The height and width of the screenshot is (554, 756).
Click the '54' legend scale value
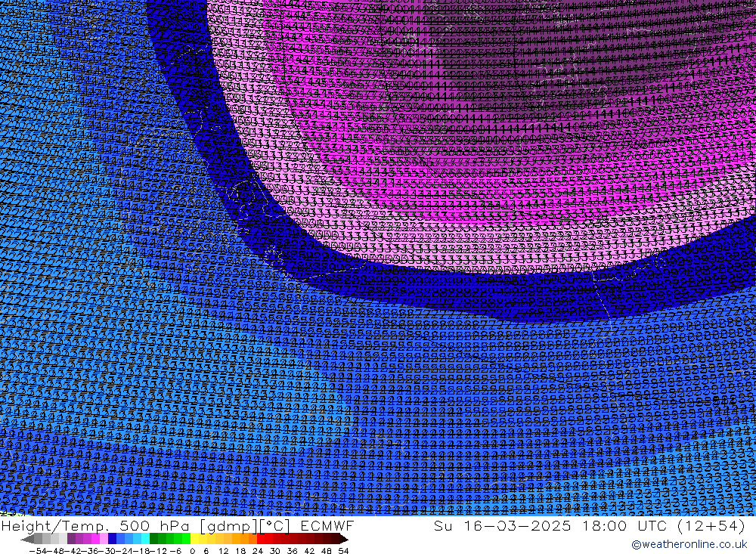coord(343,551)
